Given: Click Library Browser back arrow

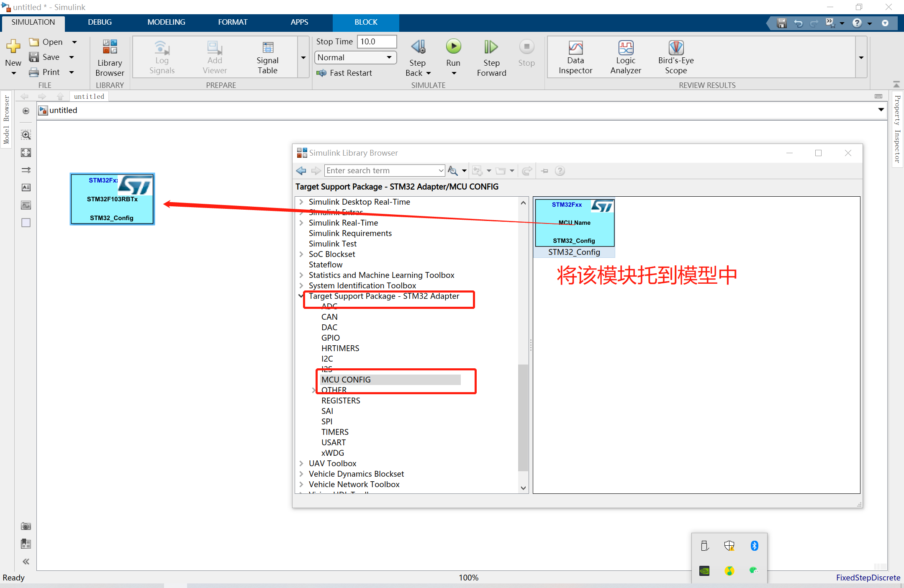Looking at the screenshot, I should coord(301,171).
